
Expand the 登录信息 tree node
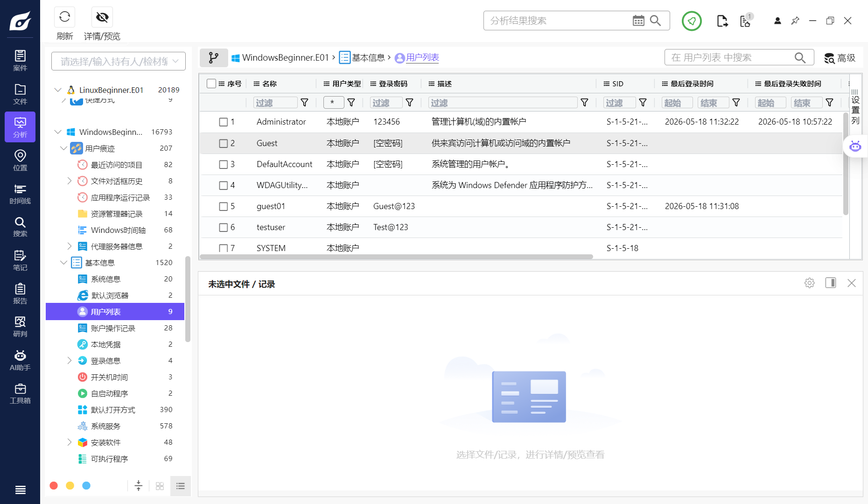[x=70, y=361]
